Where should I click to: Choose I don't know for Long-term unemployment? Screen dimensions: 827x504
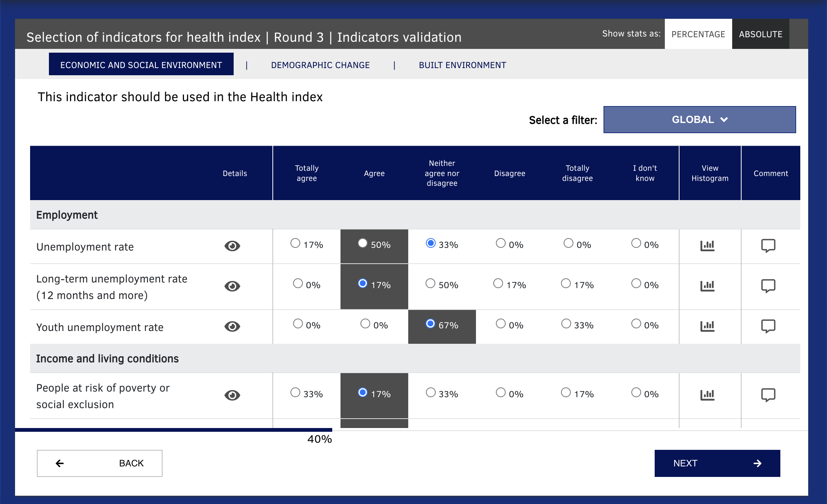point(636,283)
